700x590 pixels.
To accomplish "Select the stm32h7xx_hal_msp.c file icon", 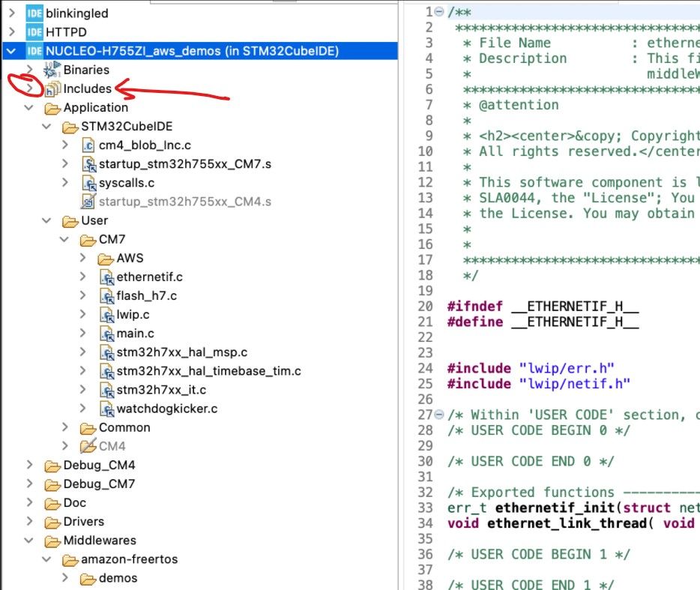I will (x=106, y=352).
